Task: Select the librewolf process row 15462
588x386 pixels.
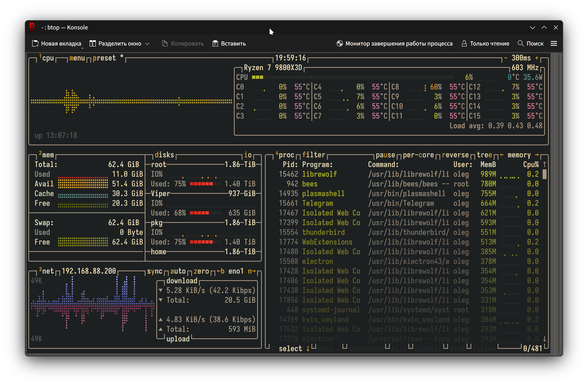Action: [x=408, y=174]
